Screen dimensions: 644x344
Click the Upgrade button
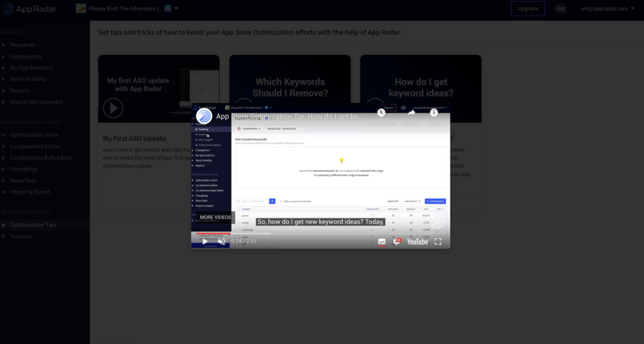[x=528, y=8]
